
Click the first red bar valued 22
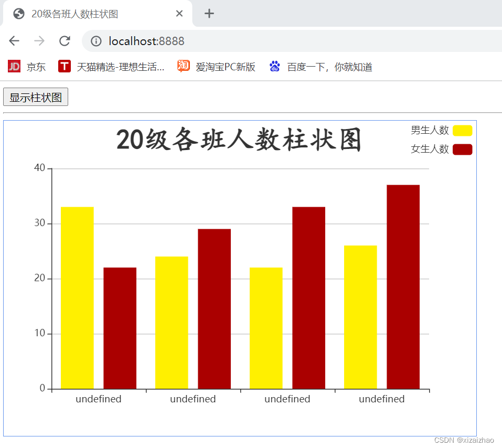pos(120,328)
